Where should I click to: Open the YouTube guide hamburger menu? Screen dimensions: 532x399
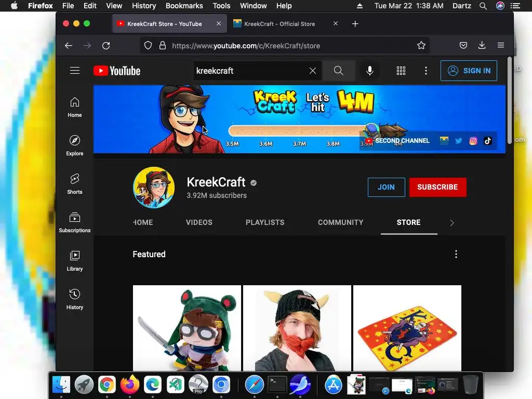tap(75, 71)
